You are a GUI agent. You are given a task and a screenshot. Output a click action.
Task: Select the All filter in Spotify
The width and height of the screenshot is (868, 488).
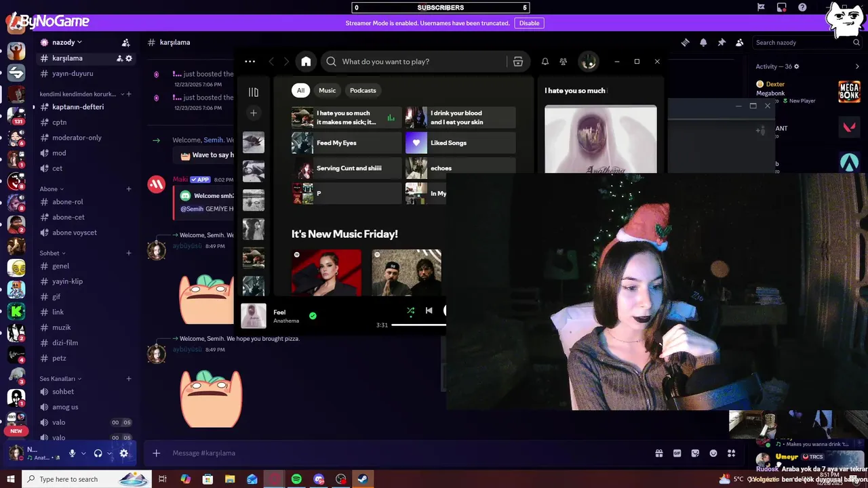300,90
